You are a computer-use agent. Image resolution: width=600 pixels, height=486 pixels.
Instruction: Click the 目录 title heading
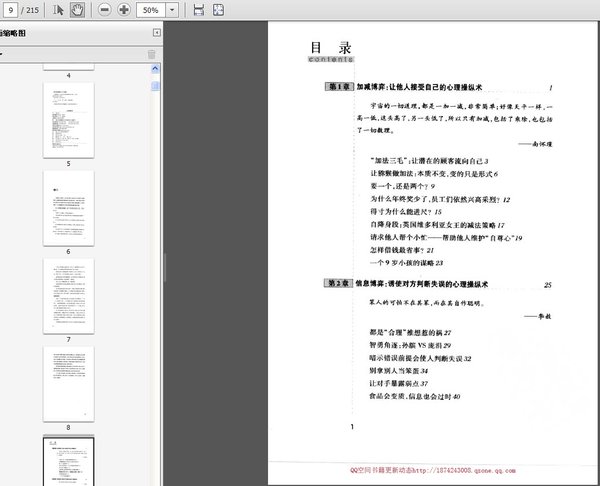331,48
